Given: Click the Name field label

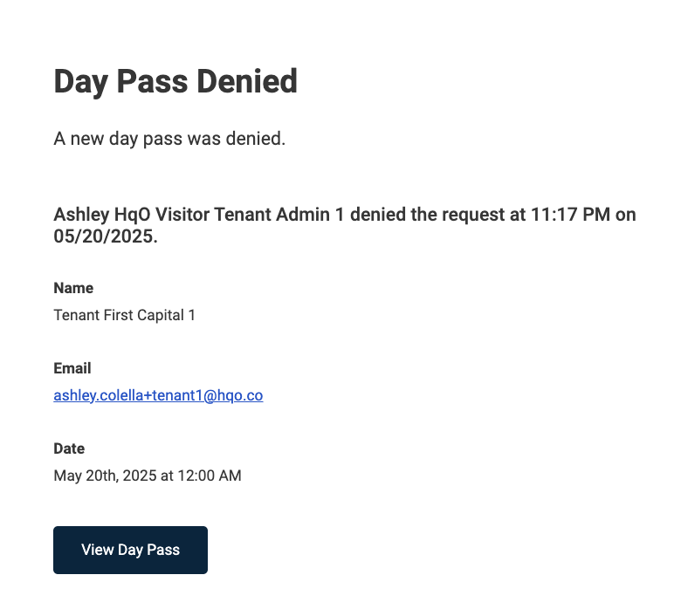Looking at the screenshot, I should click(x=73, y=288).
